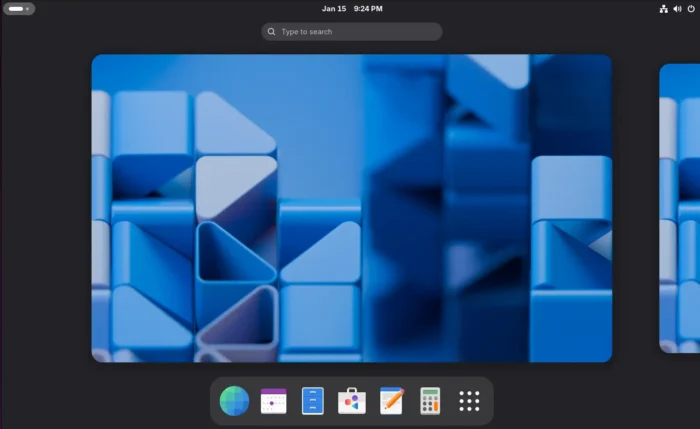Click the workspace indicator pill at top-left

(16, 8)
